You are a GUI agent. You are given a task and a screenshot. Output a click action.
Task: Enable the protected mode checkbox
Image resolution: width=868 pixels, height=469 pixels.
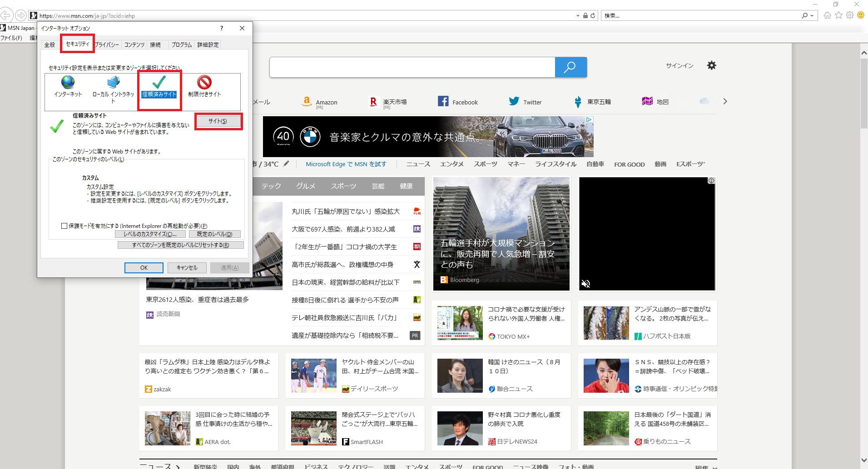[x=64, y=226]
